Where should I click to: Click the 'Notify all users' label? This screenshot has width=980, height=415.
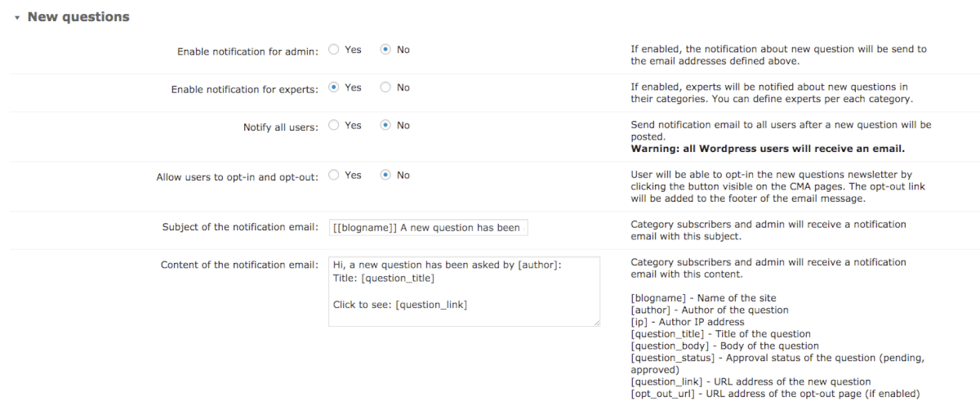pos(280,127)
